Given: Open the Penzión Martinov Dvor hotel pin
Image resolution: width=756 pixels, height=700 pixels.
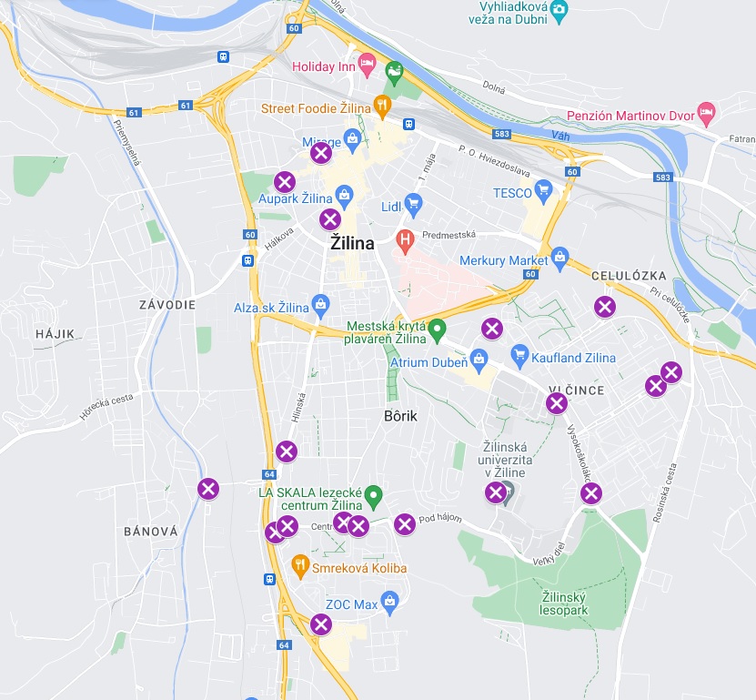Looking at the screenshot, I should click(x=706, y=114).
